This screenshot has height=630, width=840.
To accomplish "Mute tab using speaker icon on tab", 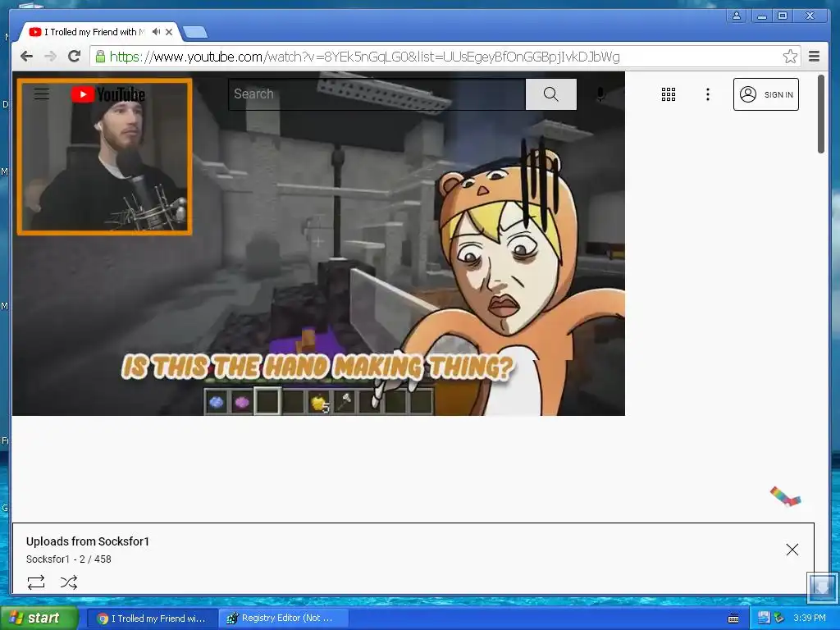I will coord(156,32).
